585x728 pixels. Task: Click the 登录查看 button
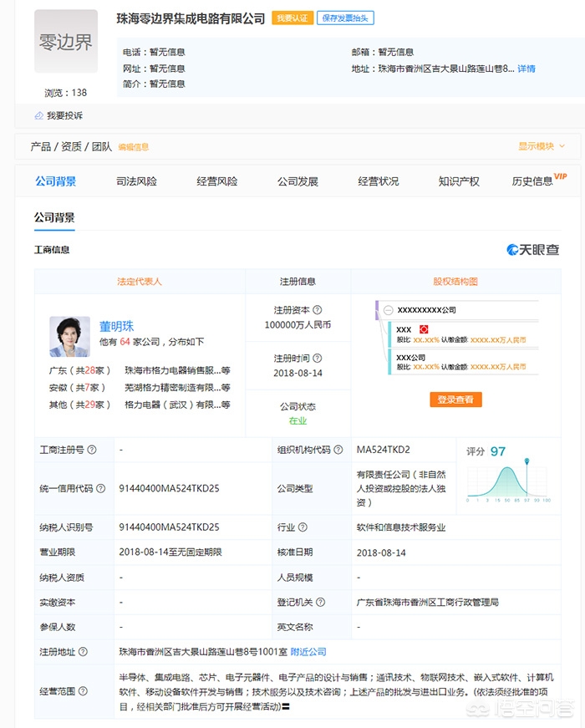coord(456,400)
